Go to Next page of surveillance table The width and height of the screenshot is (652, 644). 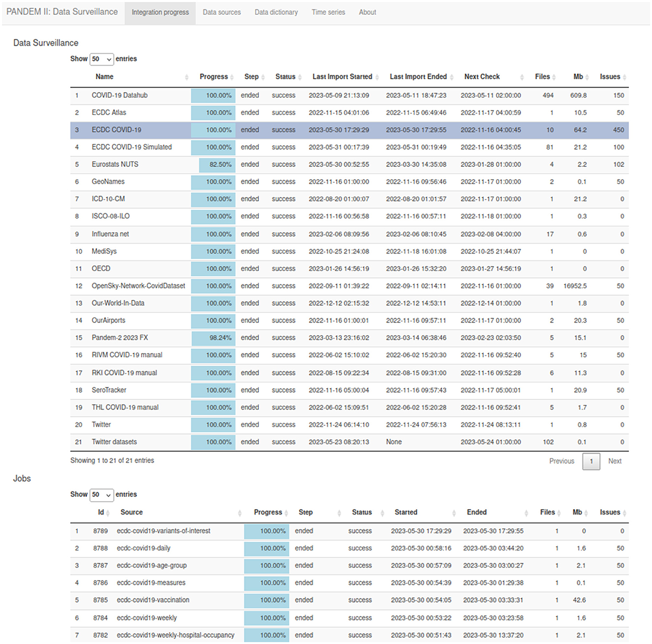pos(615,461)
